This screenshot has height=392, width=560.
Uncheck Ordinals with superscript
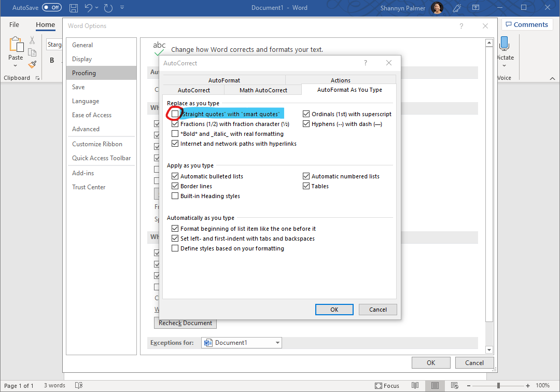click(306, 114)
